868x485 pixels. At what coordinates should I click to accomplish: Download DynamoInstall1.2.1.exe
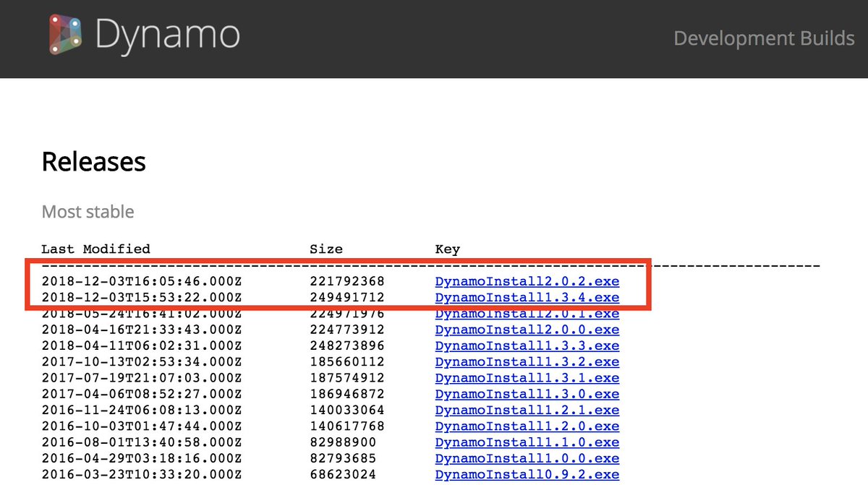527,410
